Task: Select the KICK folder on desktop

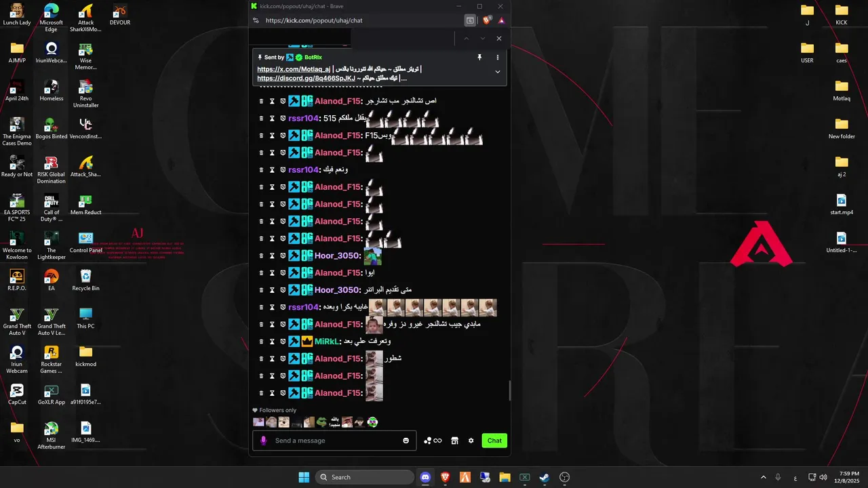Action: [x=842, y=15]
